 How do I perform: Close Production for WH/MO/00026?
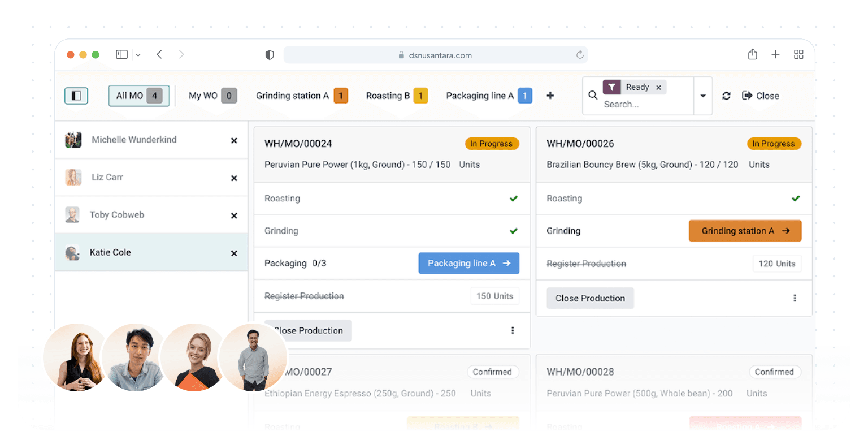click(x=590, y=298)
